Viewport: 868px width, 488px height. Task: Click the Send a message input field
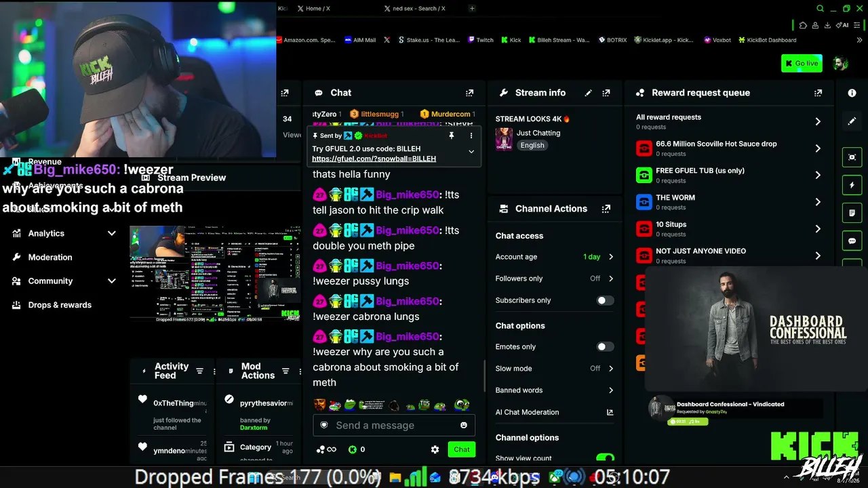click(394, 425)
